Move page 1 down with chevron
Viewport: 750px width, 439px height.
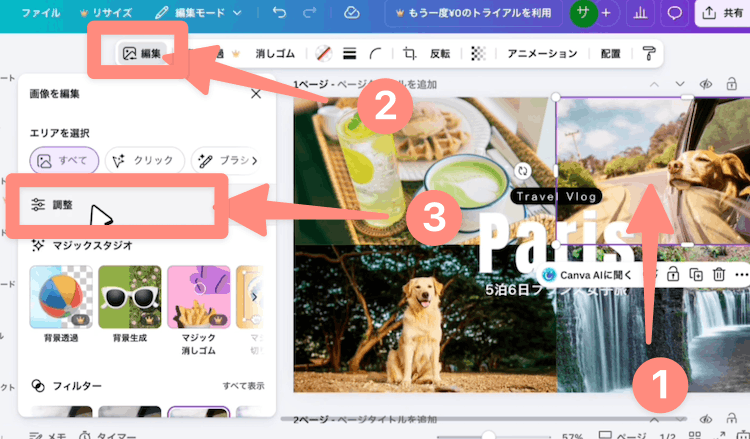(x=680, y=85)
